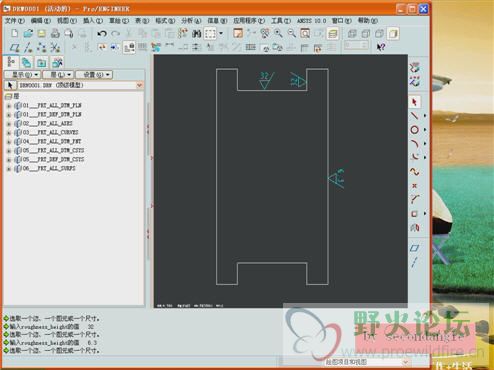Select the Spline curve tool
Viewport: 494px width, 370px height.
tap(414, 172)
